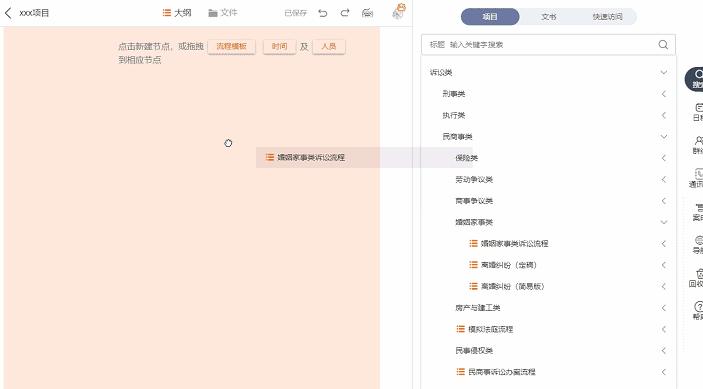The width and height of the screenshot is (703, 389).
Task: Click chevron on 婚姻家事类诉讼流程 tree row
Action: tap(664, 243)
